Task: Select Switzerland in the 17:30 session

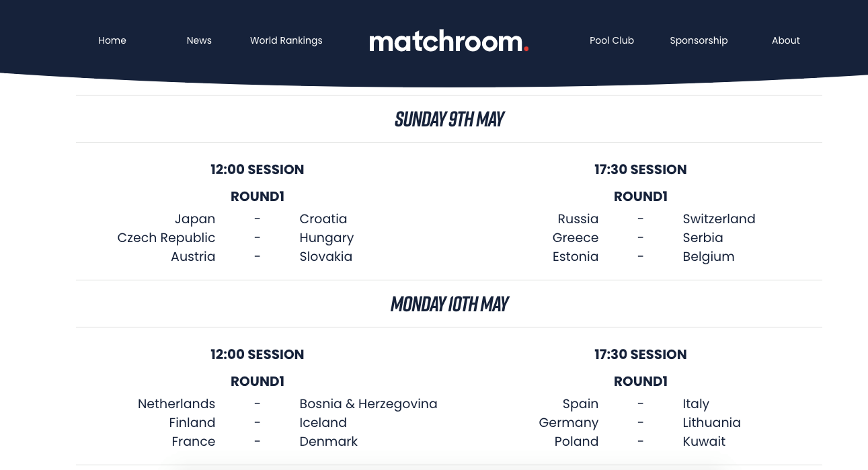Action: tap(719, 219)
